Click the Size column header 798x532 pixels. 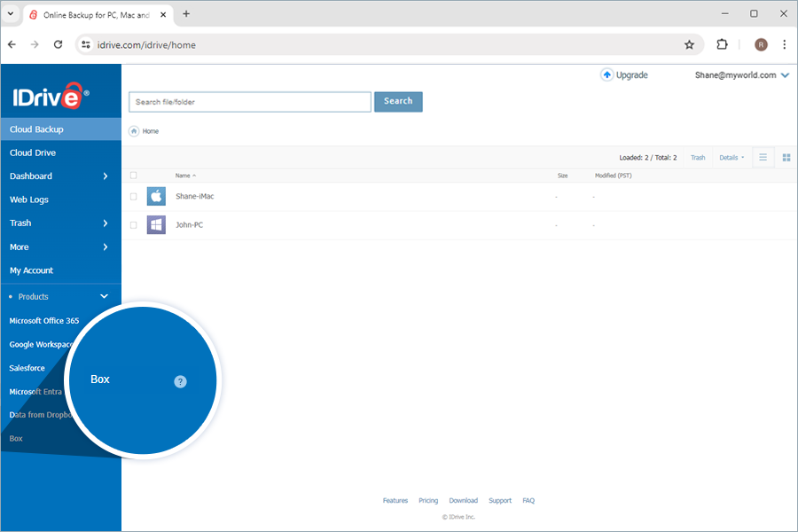[x=562, y=176]
